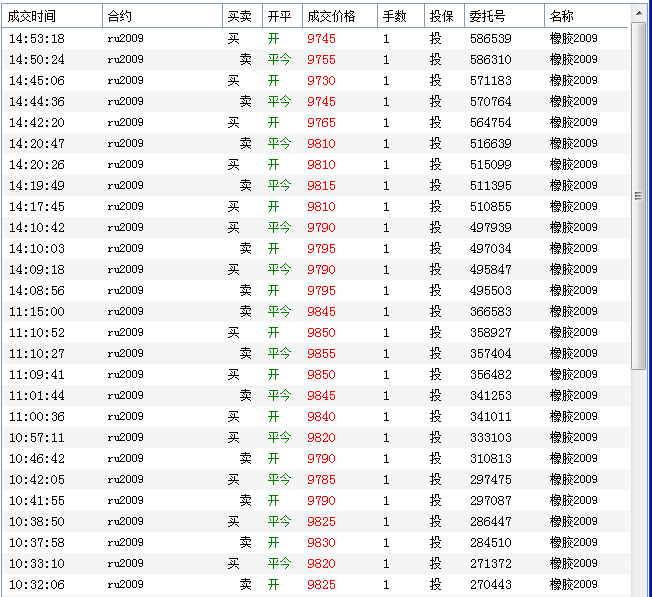652x597 pixels.
Task: Select the trade at 14:44:36
Action: tap(316, 101)
